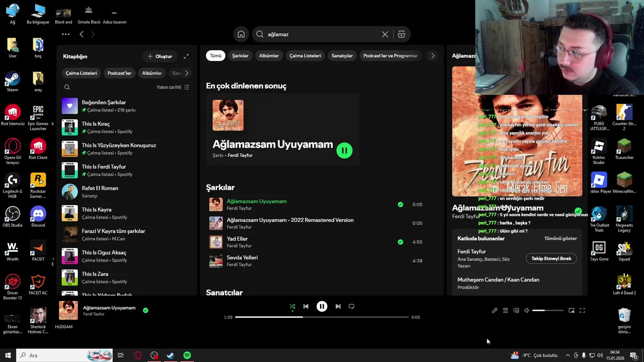This screenshot has width=644, height=362.
Task: Open Beğenilen Şarkılar playlist
Action: [x=127, y=106]
